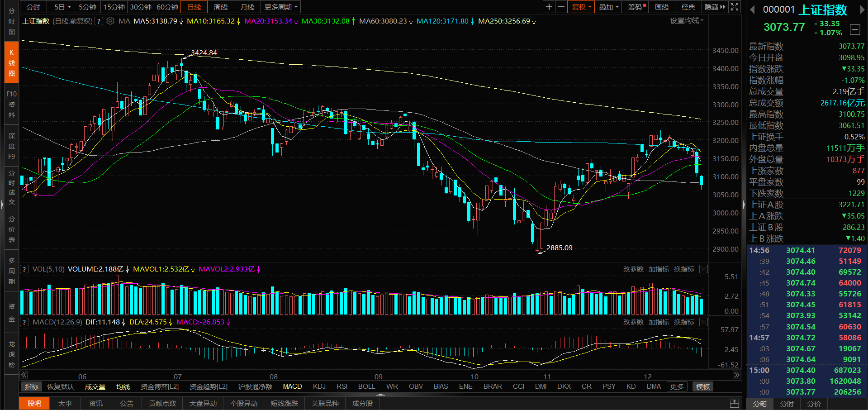Switch to 月线 monthly chart tab
This screenshot has height=410, width=868.
point(247,7)
